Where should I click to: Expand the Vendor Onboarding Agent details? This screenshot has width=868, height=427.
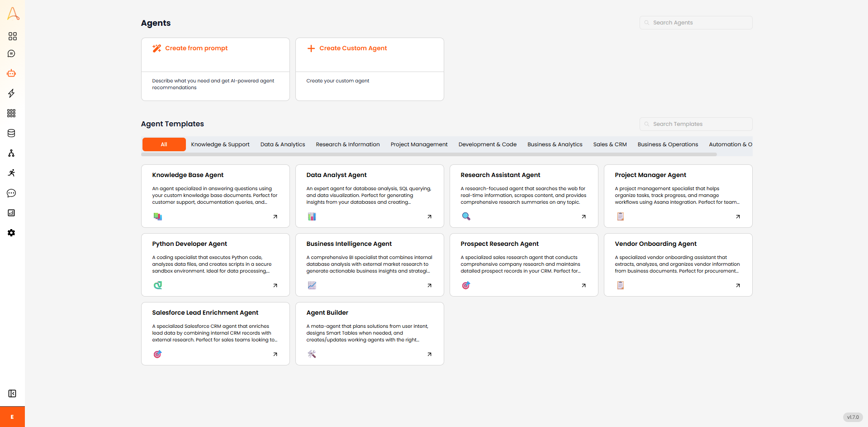738,285
